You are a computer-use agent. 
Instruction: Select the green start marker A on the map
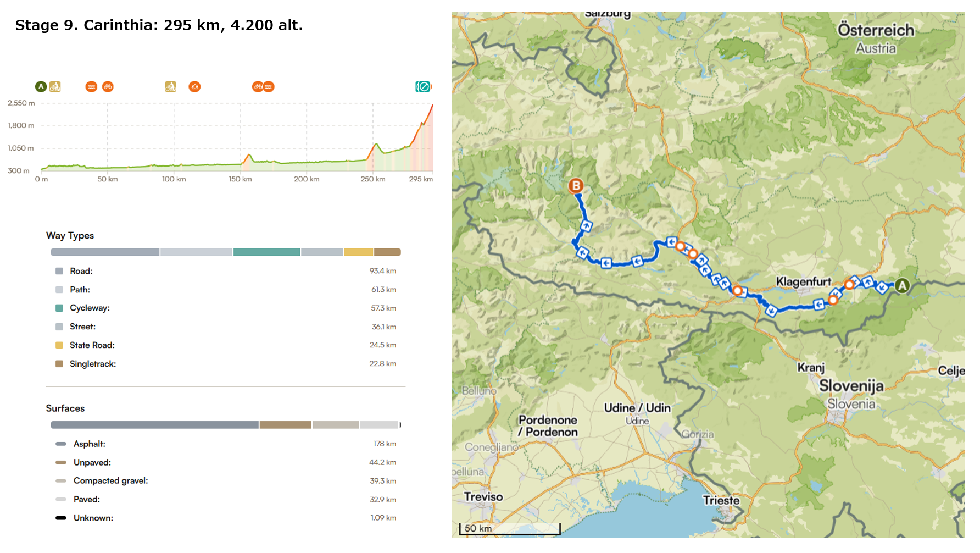pos(901,285)
